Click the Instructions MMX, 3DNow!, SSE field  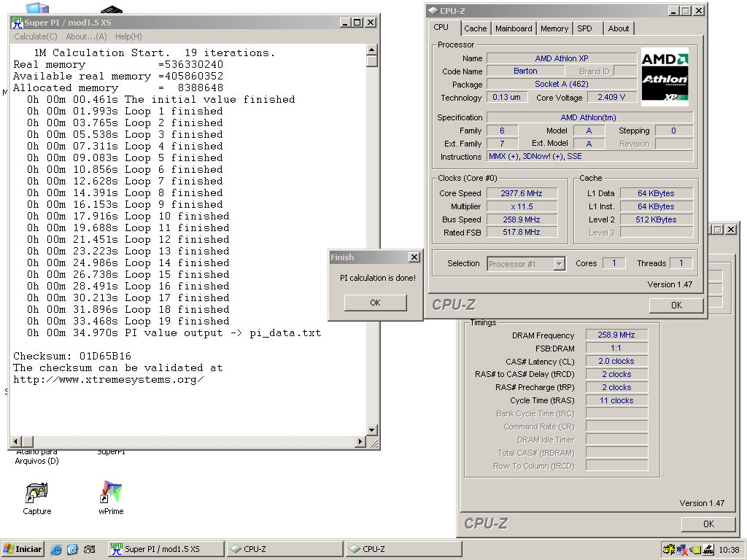[589, 157]
